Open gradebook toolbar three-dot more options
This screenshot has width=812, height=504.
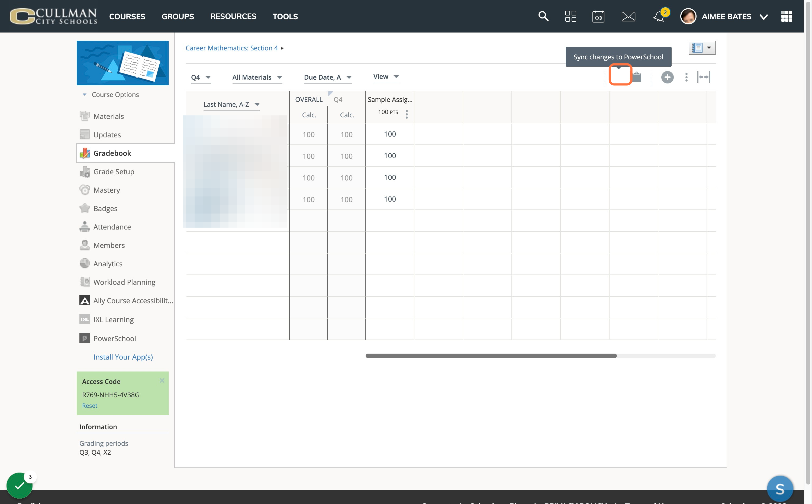[x=686, y=77]
